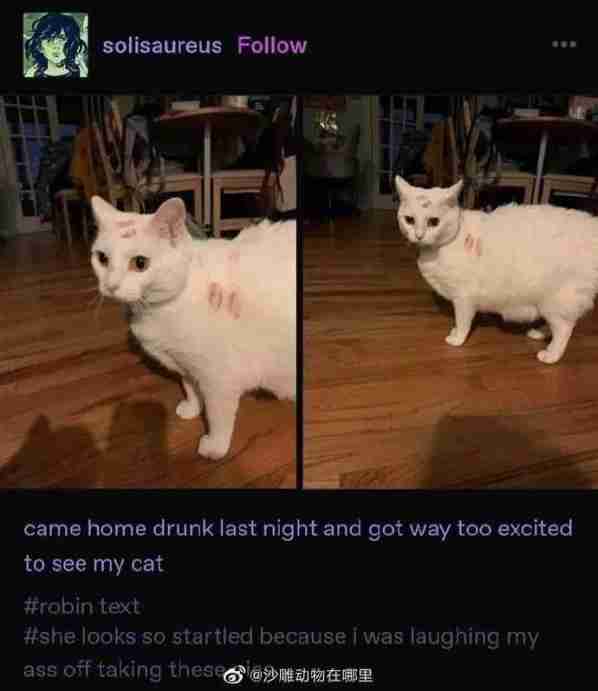Click the cat's face in the right photo

pyautogui.click(x=427, y=214)
